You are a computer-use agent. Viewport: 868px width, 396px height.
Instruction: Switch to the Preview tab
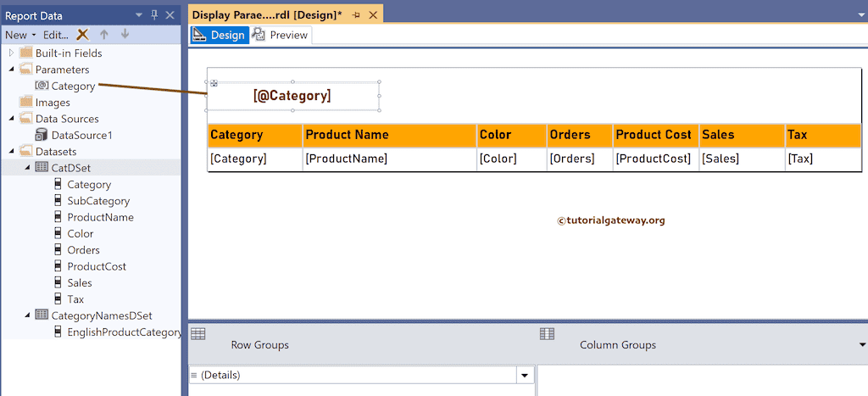pyautogui.click(x=281, y=35)
